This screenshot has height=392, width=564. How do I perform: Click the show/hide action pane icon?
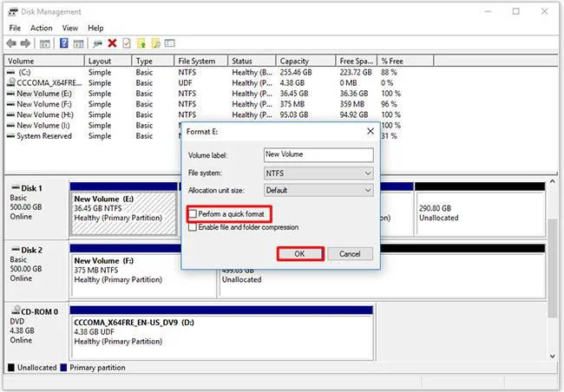[78, 44]
